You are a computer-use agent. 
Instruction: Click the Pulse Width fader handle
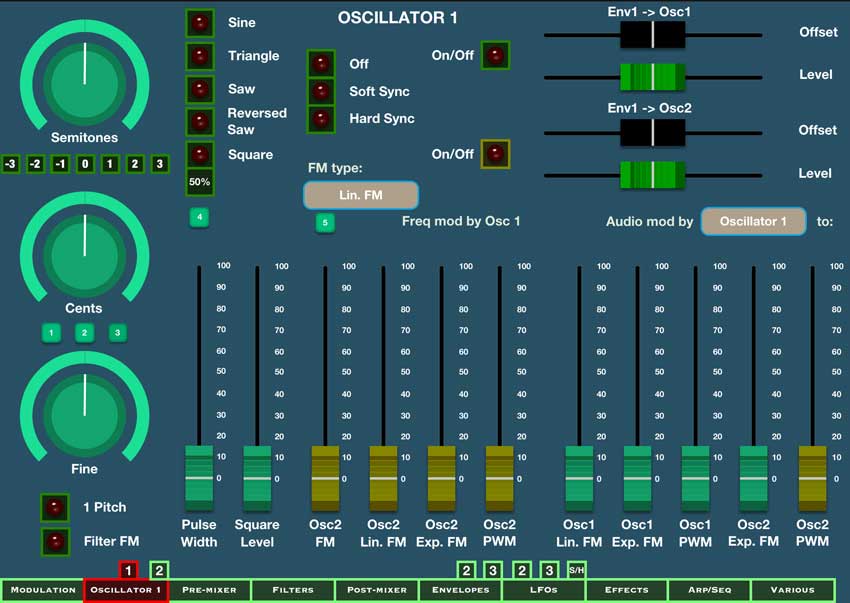pyautogui.click(x=201, y=478)
